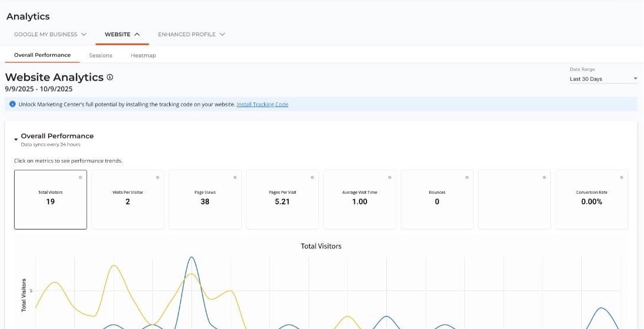Switch to the Sessions tab
The width and height of the screenshot is (644, 329).
pyautogui.click(x=101, y=56)
